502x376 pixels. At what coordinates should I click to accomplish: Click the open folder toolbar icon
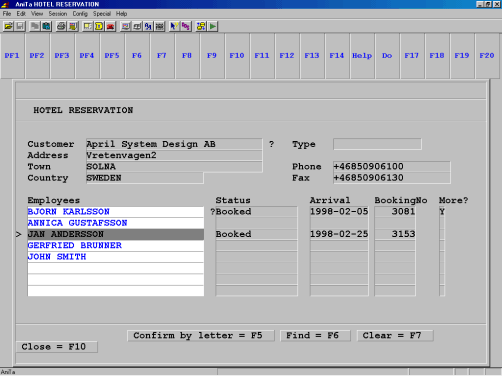pyautogui.click(x=8, y=26)
